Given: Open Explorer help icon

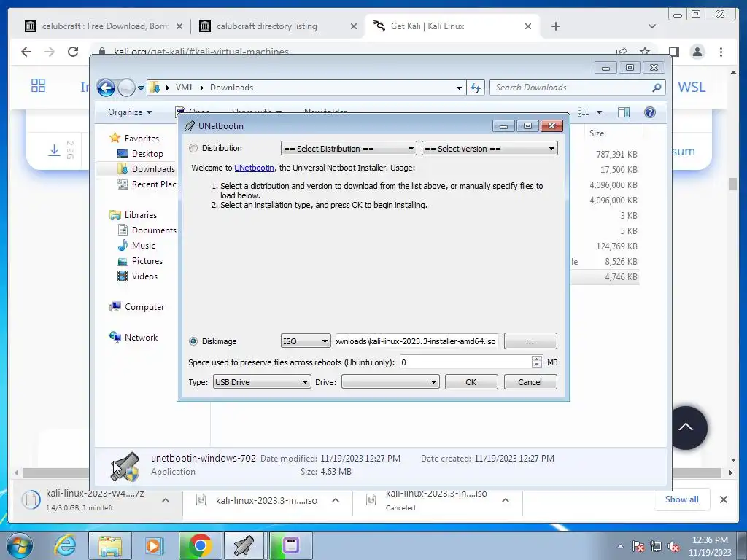Looking at the screenshot, I should click(650, 112).
